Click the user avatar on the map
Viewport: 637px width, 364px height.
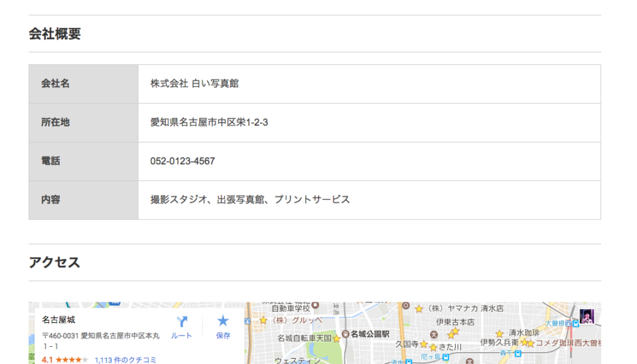[x=587, y=316]
